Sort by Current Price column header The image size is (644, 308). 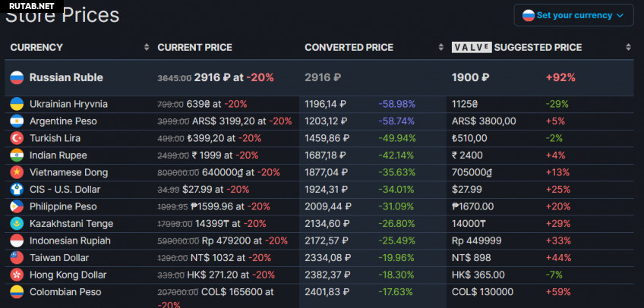click(x=194, y=48)
